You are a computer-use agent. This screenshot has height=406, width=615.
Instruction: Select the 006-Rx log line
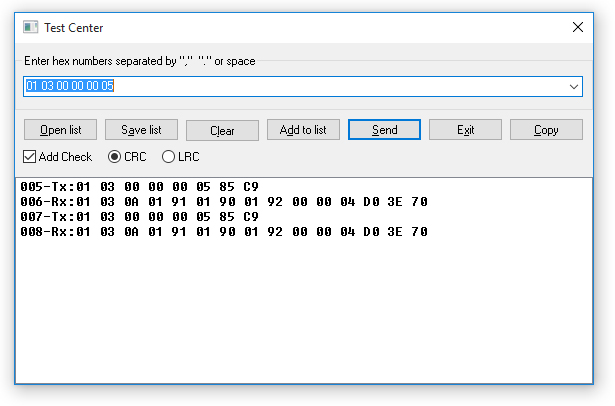click(x=224, y=202)
